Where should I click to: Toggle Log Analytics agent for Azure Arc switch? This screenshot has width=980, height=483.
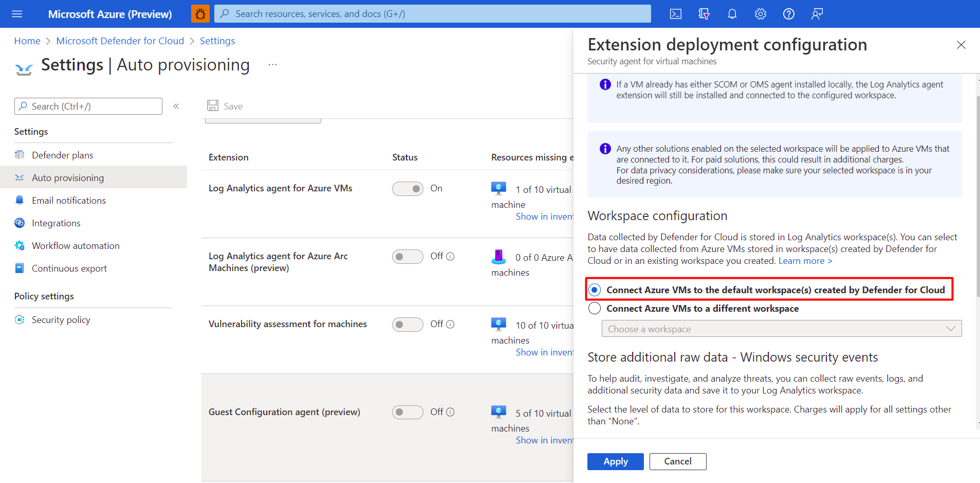(x=408, y=257)
